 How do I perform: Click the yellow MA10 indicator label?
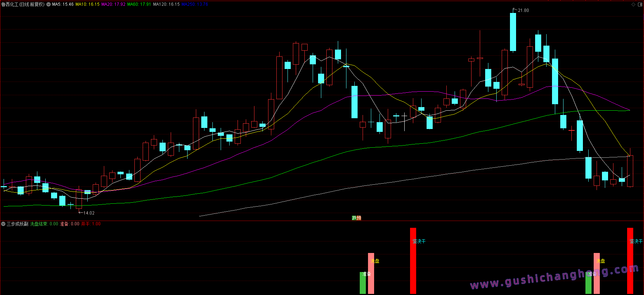point(87,4)
